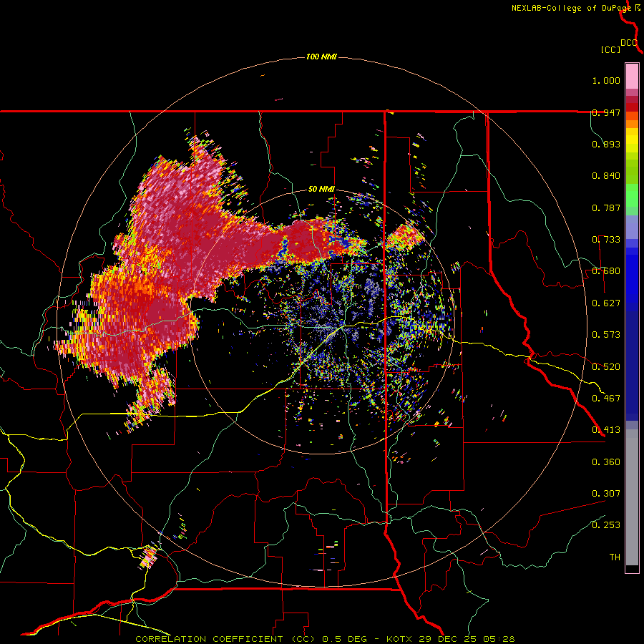The image size is (644, 644).
Task: Click the 50 NMI range ring label
Action: (x=321, y=189)
